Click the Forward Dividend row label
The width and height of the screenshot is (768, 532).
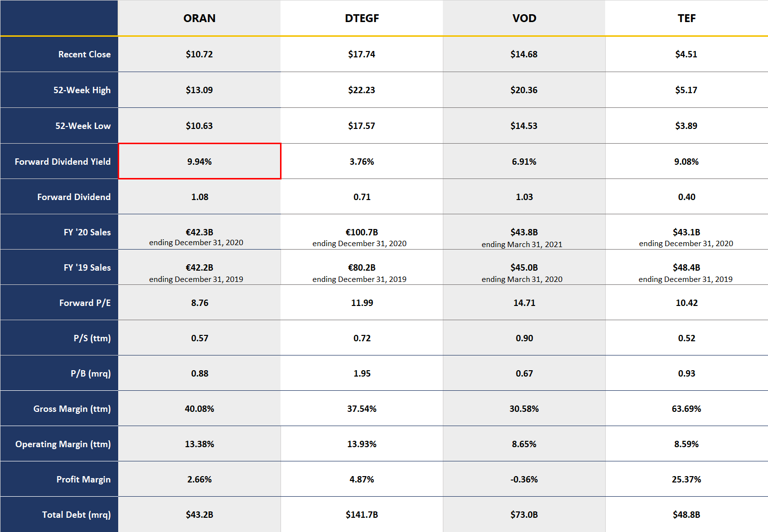(x=74, y=197)
